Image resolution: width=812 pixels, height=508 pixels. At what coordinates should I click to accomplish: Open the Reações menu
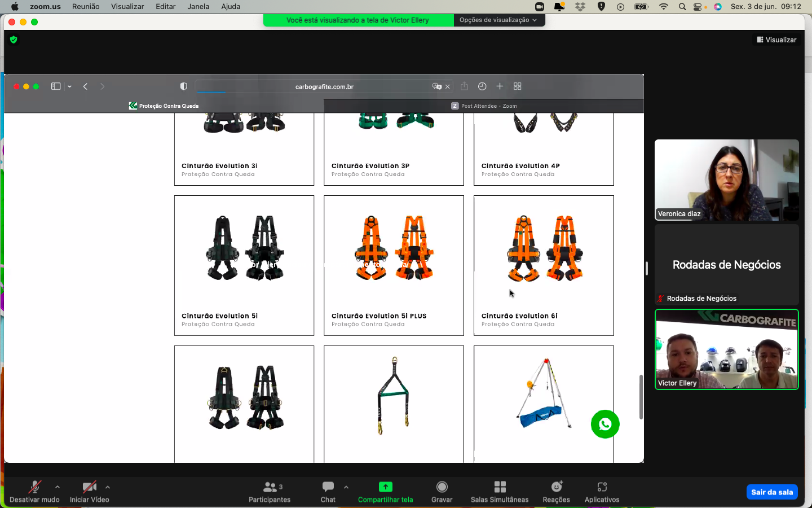pyautogui.click(x=556, y=492)
